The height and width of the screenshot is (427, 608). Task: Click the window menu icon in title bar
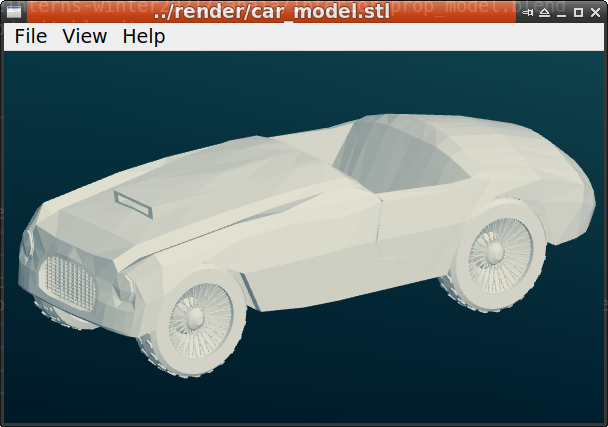[x=13, y=13]
